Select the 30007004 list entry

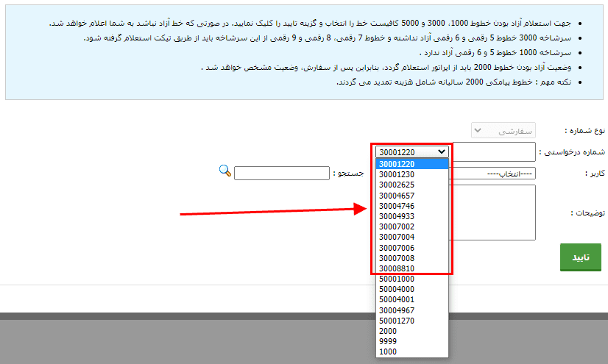(412, 238)
